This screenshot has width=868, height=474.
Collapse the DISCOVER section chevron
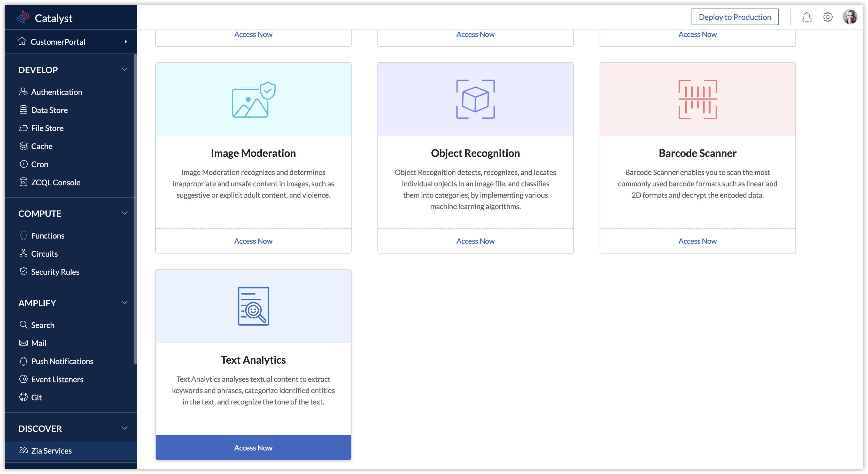(x=124, y=428)
